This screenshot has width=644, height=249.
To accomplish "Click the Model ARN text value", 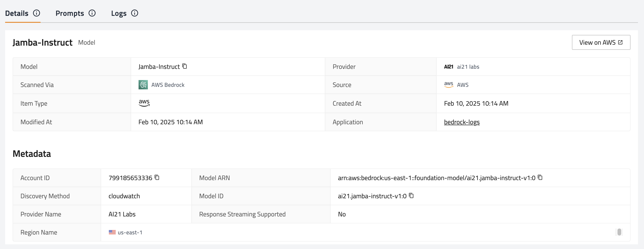I will point(436,178).
